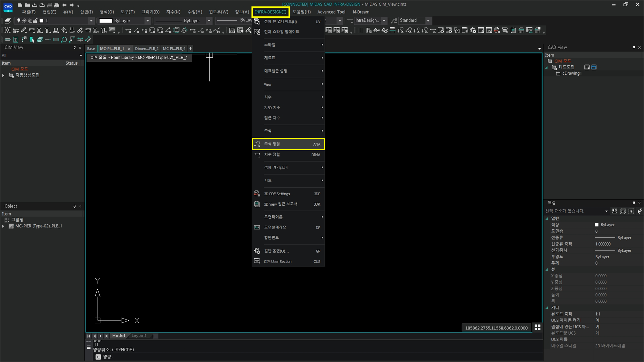Open the layer manager stack icon
The height and width of the screenshot is (362, 644).
[8, 21]
